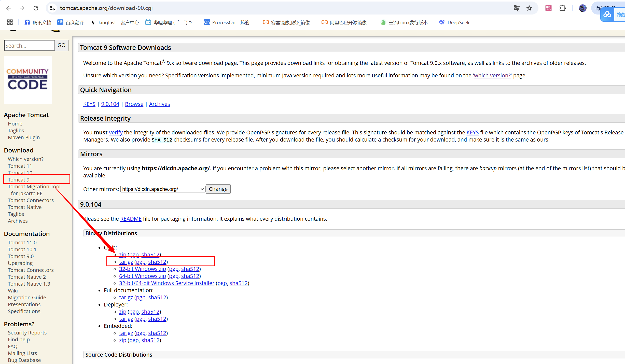Go back to the previous page
Viewport: 625px width, 364px height.
pyautogui.click(x=8, y=8)
